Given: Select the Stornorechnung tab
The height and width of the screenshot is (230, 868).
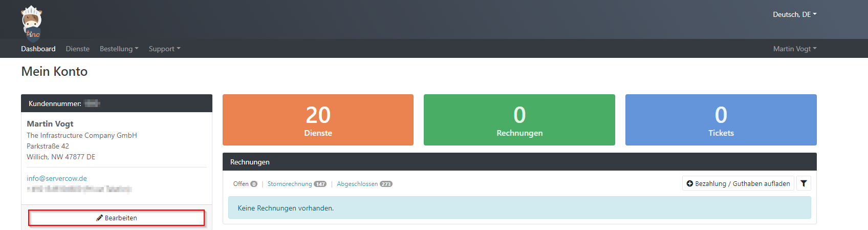Looking at the screenshot, I should pos(297,184).
